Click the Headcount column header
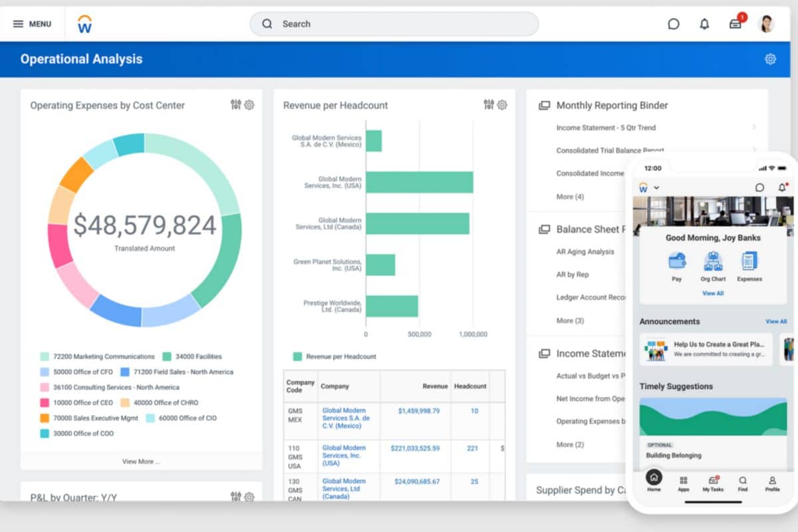 470,386
